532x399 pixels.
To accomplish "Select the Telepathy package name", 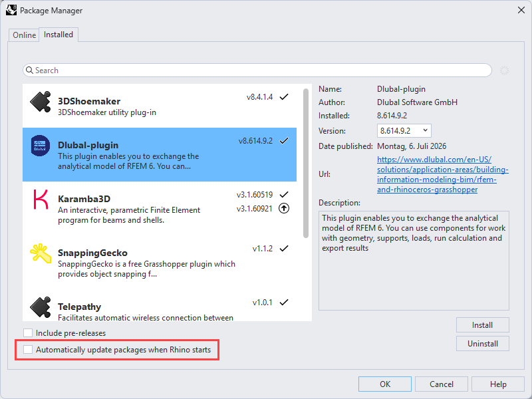I will click(79, 307).
